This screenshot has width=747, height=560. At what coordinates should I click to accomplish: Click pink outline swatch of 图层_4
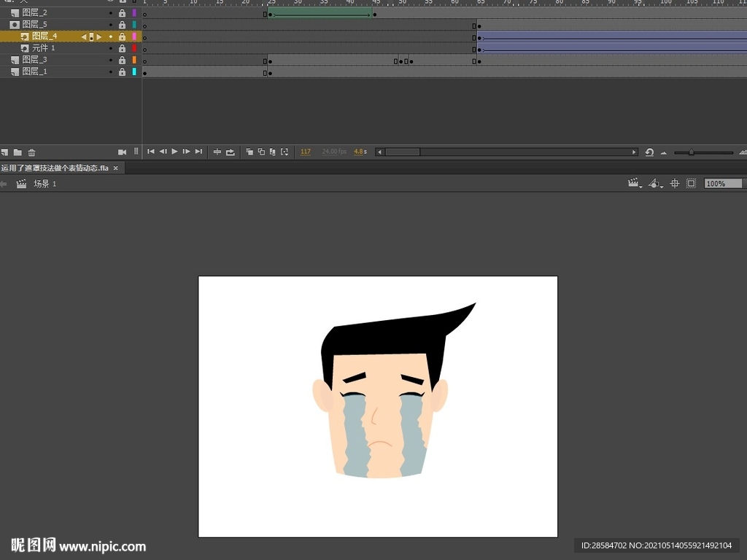(134, 36)
